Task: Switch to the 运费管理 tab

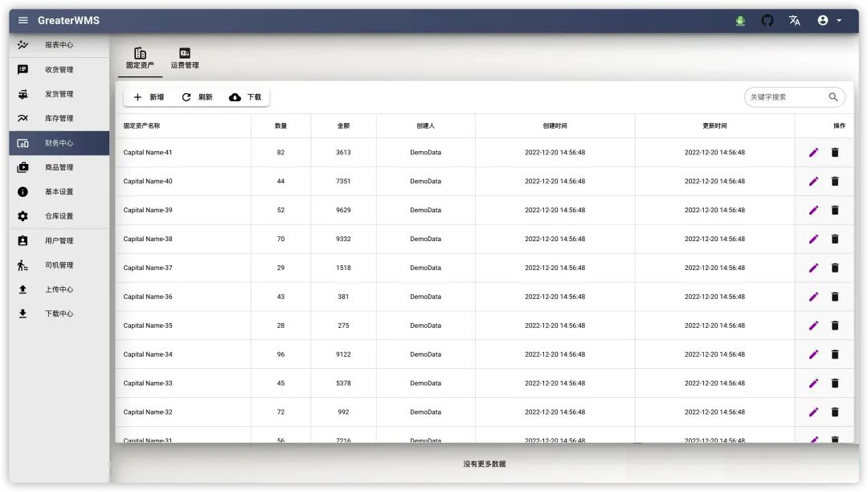Action: pyautogui.click(x=185, y=58)
